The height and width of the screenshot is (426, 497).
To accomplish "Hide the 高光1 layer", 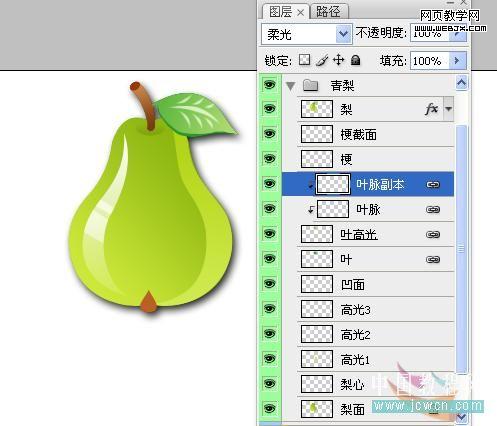I will [x=269, y=359].
